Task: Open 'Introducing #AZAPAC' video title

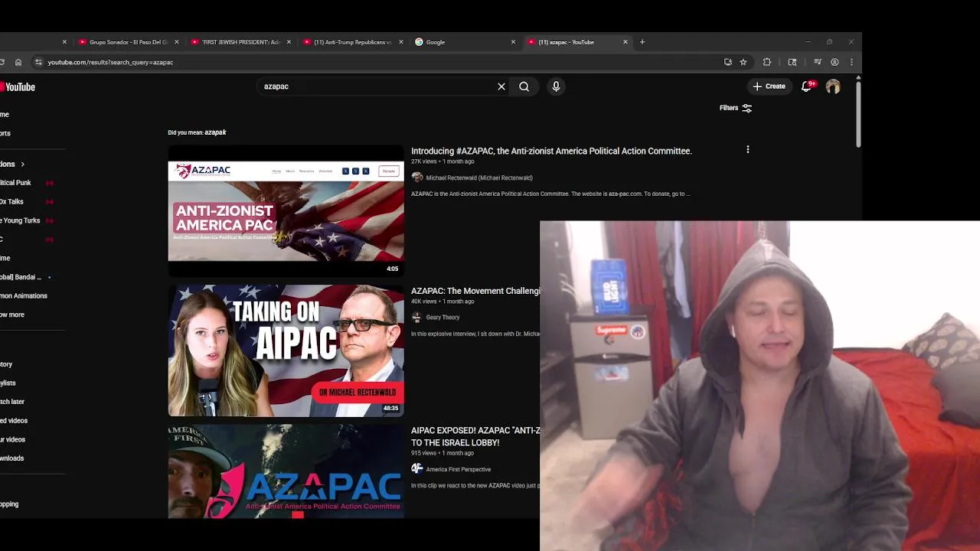Action: click(551, 151)
